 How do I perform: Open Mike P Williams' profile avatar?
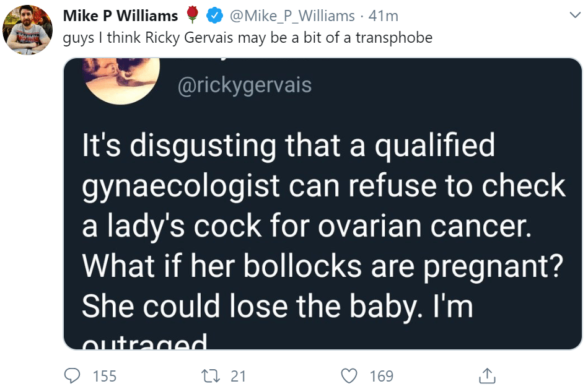pos(27,30)
